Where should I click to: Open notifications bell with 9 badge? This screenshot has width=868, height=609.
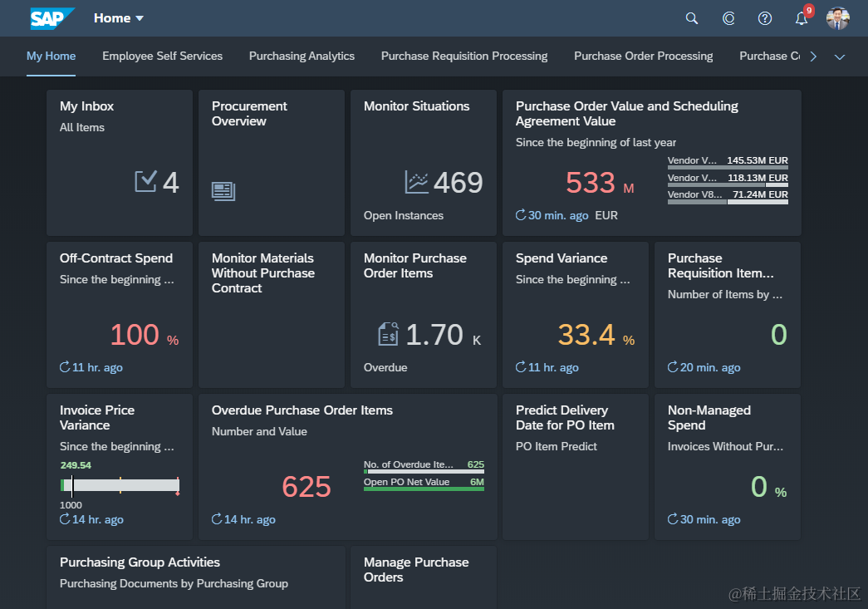[x=802, y=17]
